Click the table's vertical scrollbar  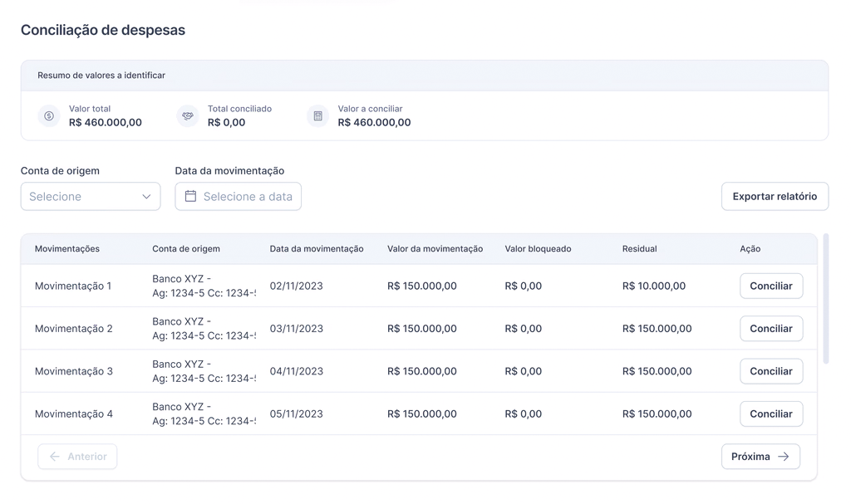825,299
